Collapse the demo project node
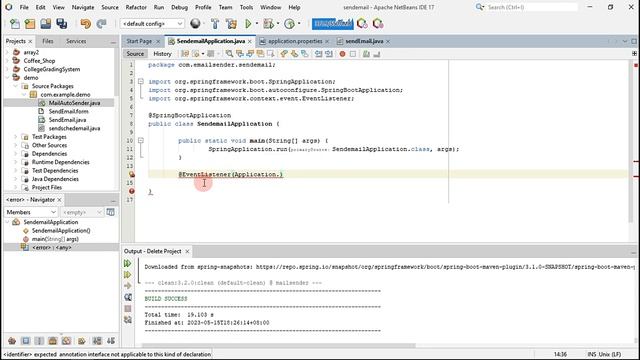This screenshot has width=640, height=360. pos(7,78)
